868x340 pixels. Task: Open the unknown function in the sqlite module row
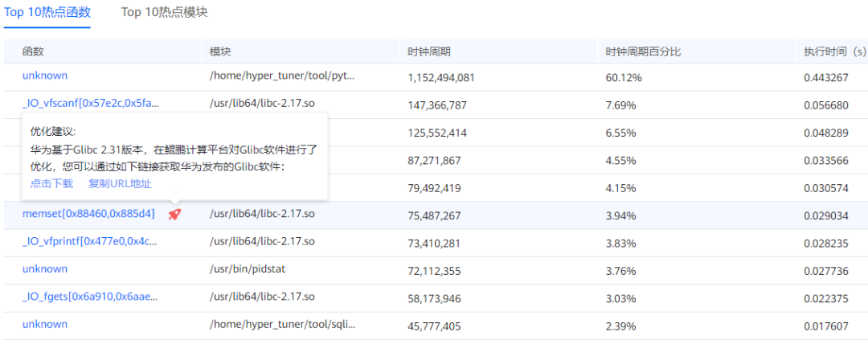45,324
